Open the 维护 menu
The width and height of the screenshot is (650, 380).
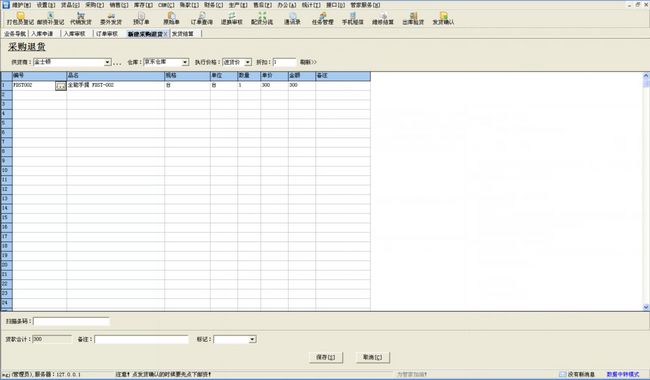[21, 5]
